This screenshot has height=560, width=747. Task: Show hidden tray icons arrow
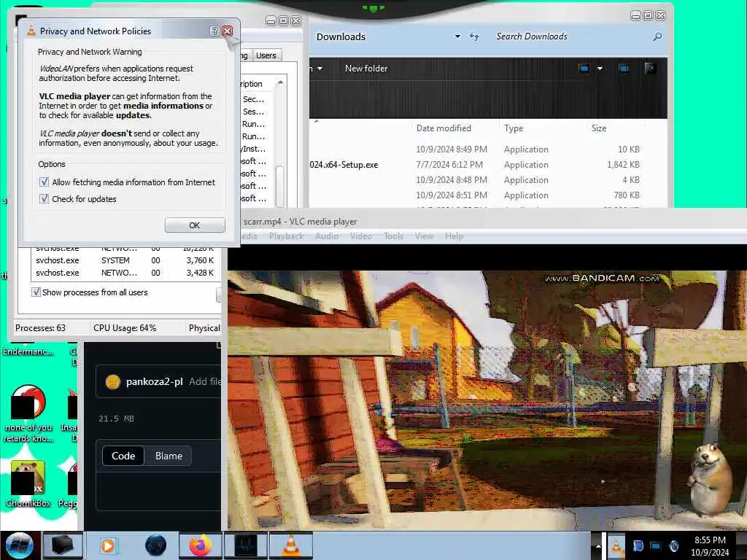tap(598, 546)
